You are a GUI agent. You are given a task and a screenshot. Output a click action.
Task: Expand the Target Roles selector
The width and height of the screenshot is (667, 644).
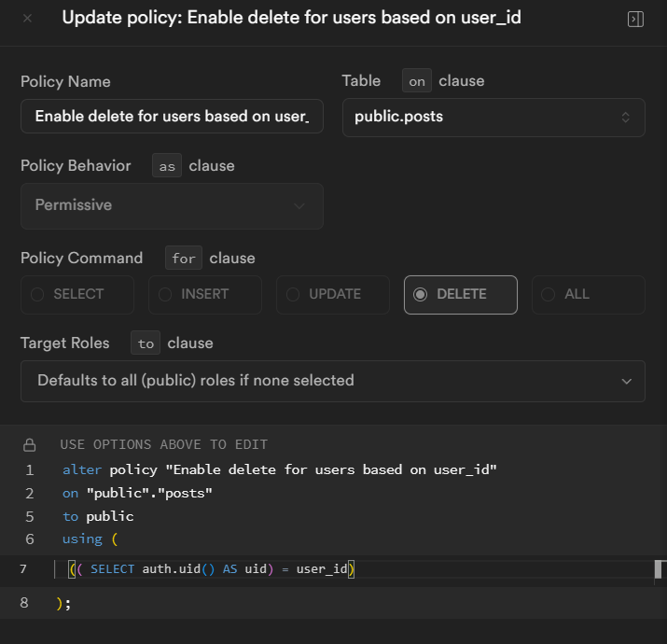tap(333, 381)
